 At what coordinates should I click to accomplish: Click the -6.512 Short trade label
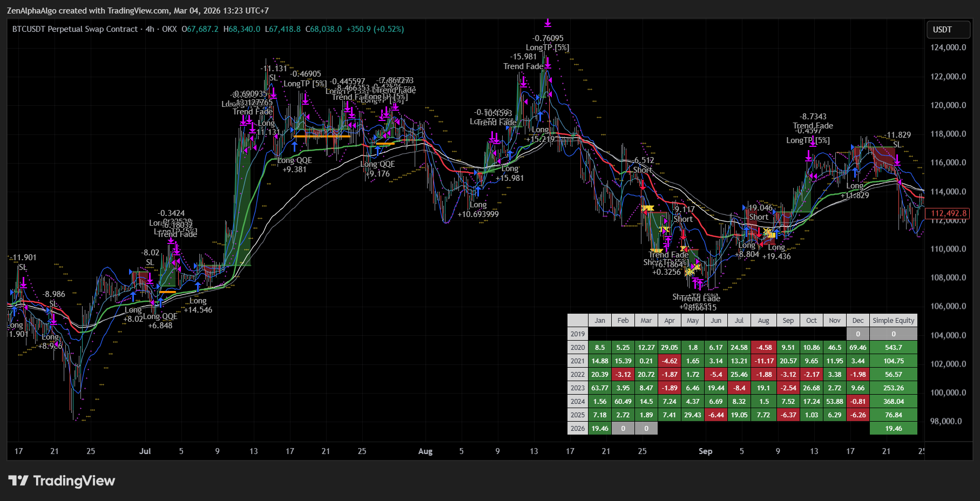pyautogui.click(x=643, y=165)
